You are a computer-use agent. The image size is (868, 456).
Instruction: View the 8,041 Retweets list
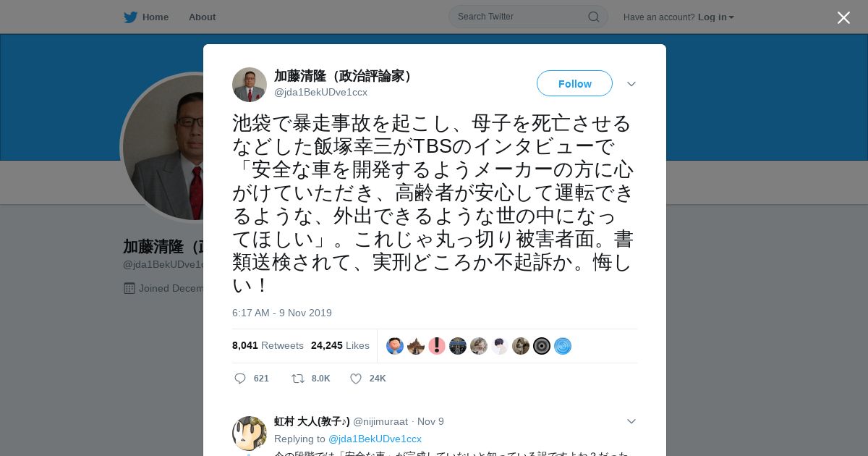coord(268,346)
